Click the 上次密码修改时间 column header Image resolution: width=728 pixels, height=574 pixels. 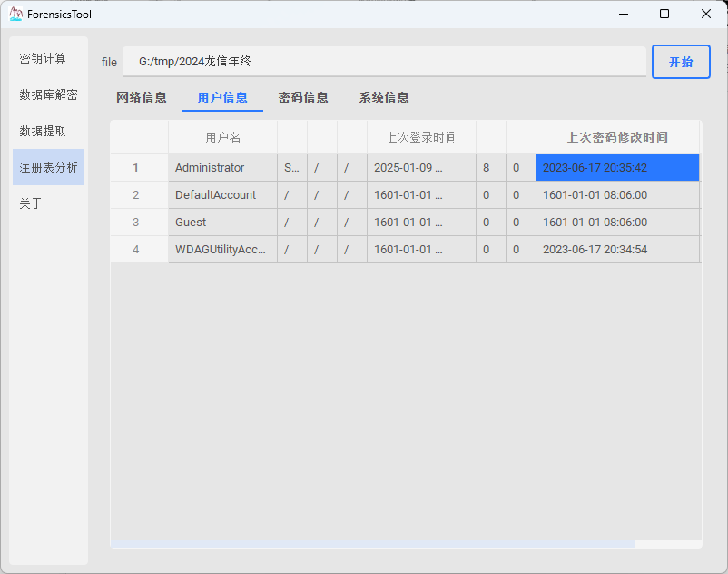pyautogui.click(x=617, y=137)
